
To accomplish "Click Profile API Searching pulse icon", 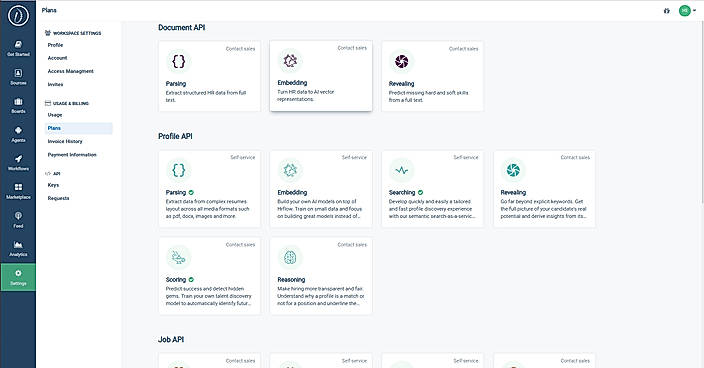I will tap(401, 170).
